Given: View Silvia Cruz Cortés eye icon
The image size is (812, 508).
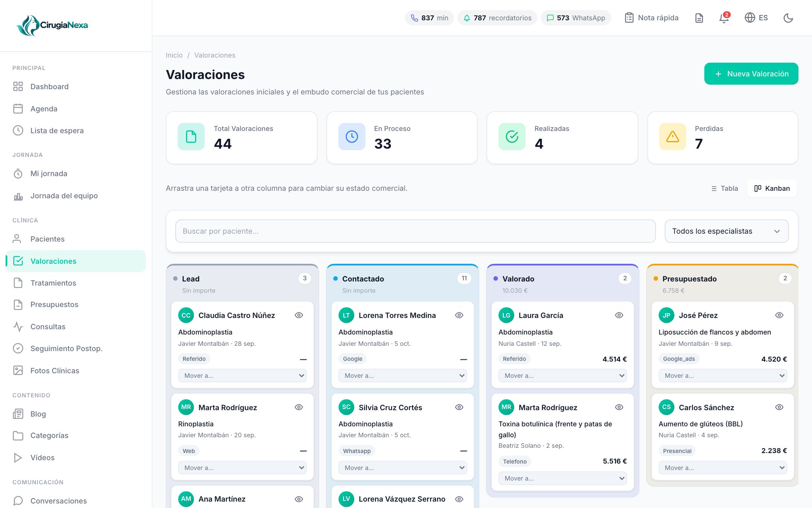Looking at the screenshot, I should [x=459, y=407].
